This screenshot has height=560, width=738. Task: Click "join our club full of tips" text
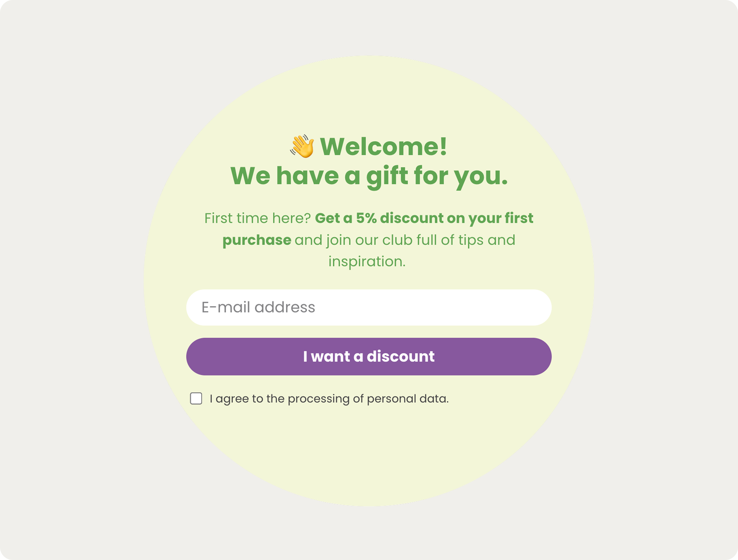click(x=405, y=240)
